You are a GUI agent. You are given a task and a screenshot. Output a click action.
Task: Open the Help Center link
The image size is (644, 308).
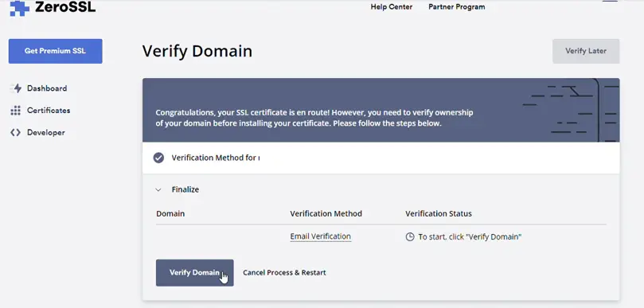tap(392, 6)
